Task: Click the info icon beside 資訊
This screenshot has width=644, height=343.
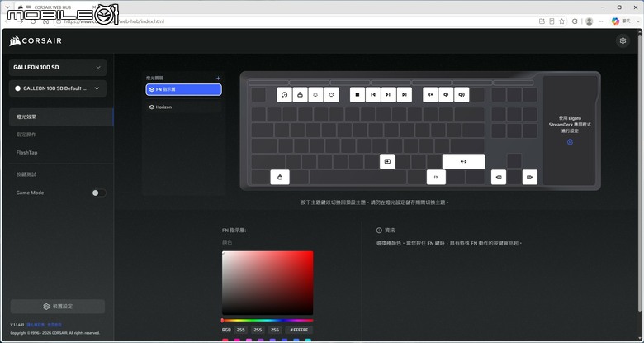Action: tap(379, 231)
